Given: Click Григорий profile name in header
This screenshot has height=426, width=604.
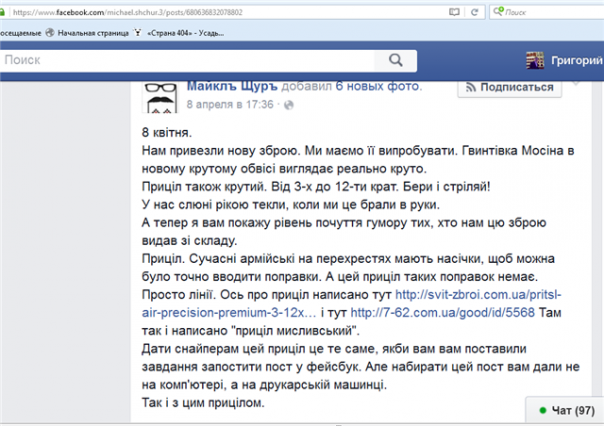Looking at the screenshot, I should (x=577, y=60).
